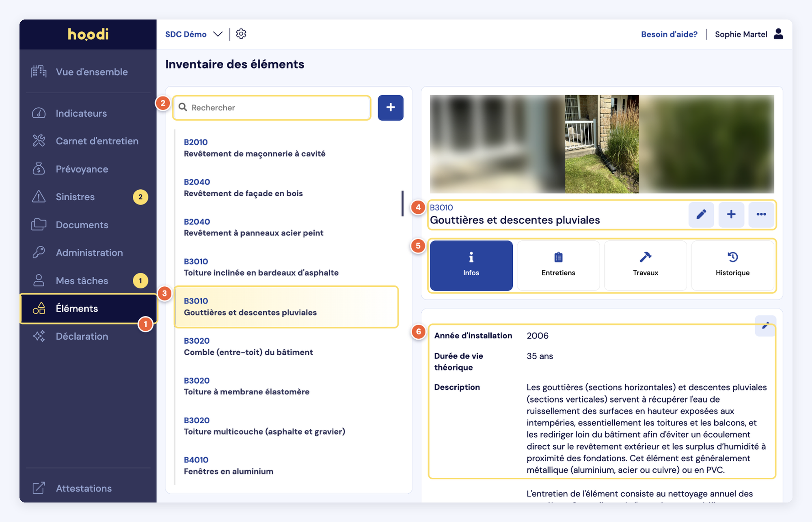Click the plus icon beside Gouttières et descentes pluviales
812x522 pixels.
pyautogui.click(x=731, y=214)
